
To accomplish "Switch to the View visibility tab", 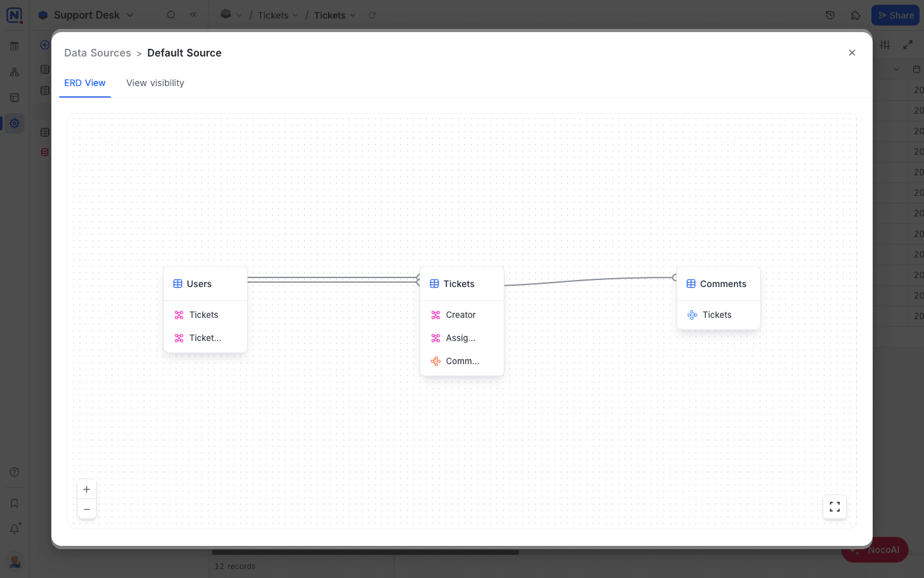I will 155,83.
